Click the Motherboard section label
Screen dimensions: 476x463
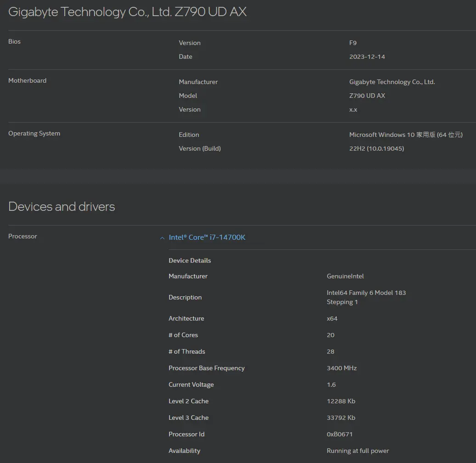(x=27, y=80)
